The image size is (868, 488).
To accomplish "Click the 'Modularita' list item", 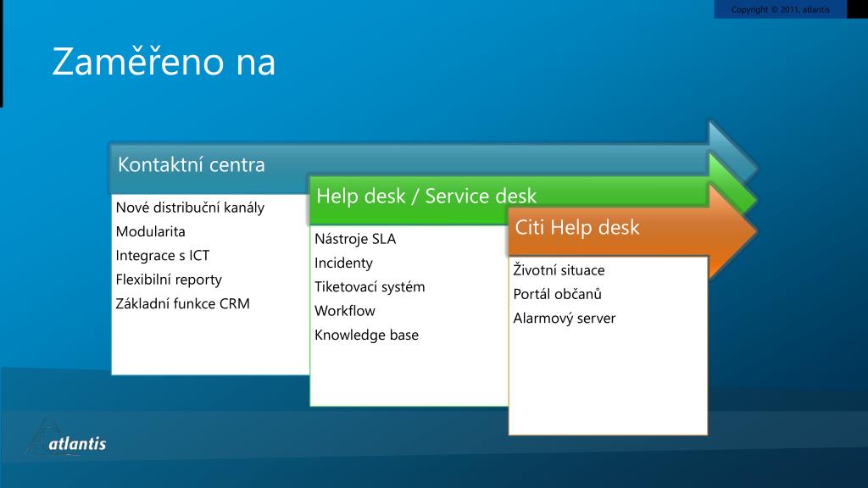I will click(x=151, y=231).
